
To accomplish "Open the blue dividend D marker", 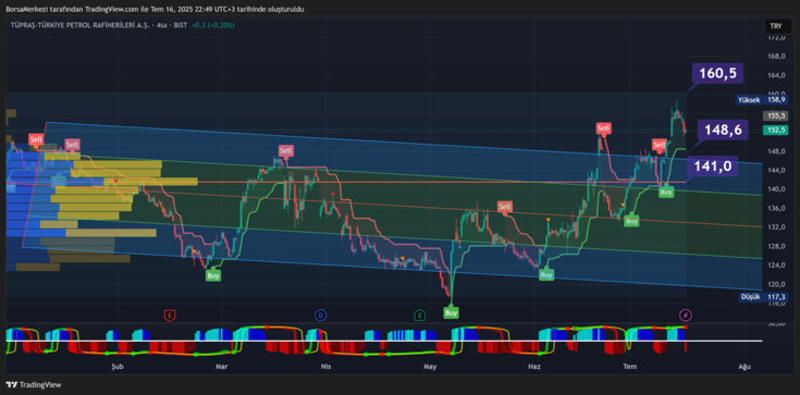I will 320,315.
